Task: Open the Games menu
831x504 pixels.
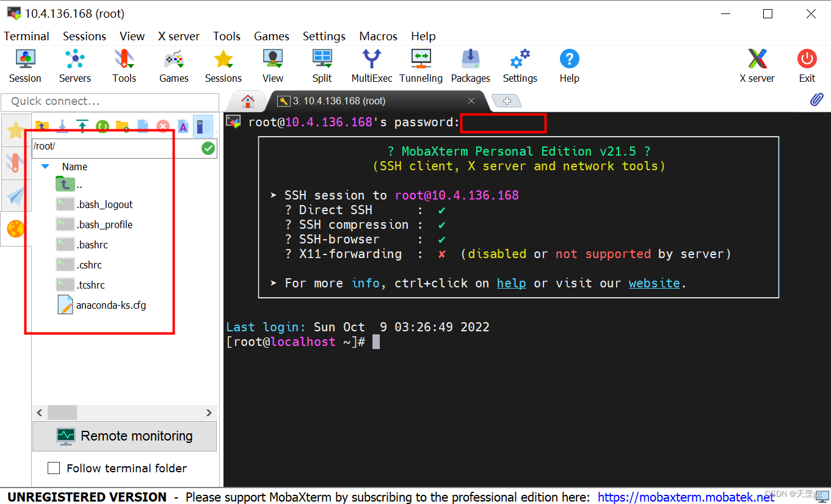Action: [x=272, y=36]
